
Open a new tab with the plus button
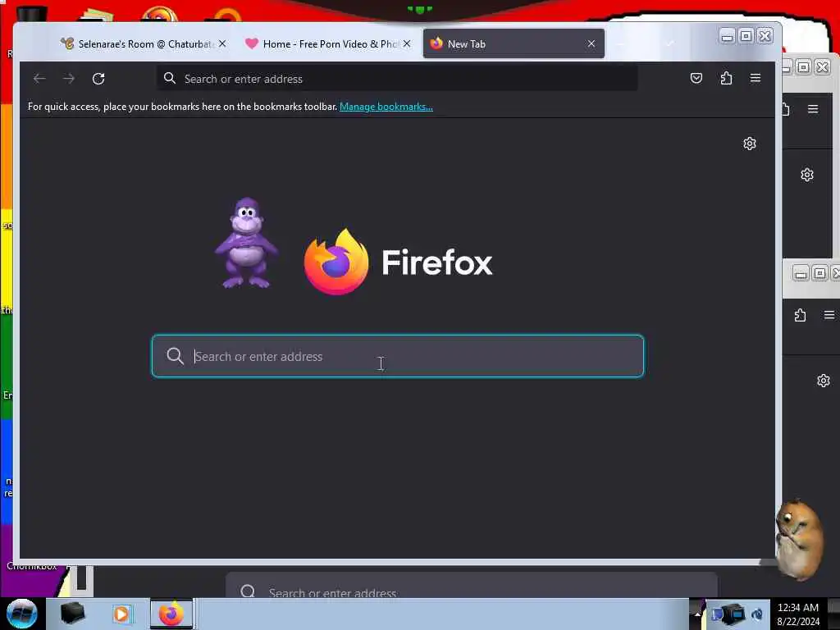620,43
